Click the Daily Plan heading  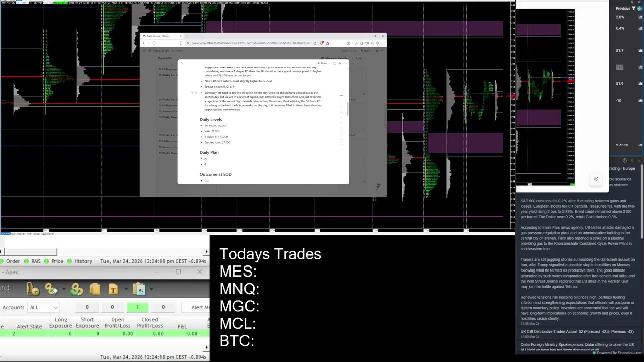[x=209, y=152]
